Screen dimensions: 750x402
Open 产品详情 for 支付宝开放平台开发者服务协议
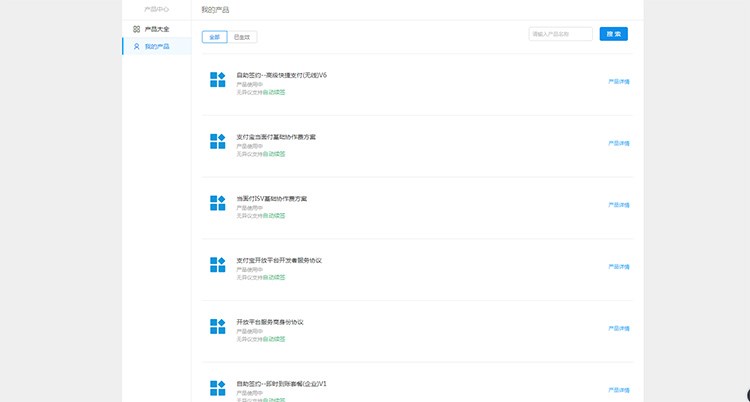coord(619,267)
